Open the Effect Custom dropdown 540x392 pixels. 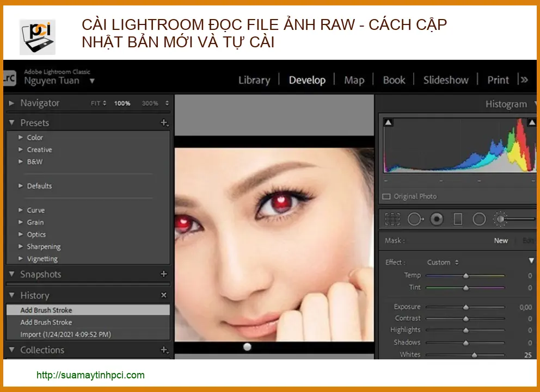tap(443, 263)
